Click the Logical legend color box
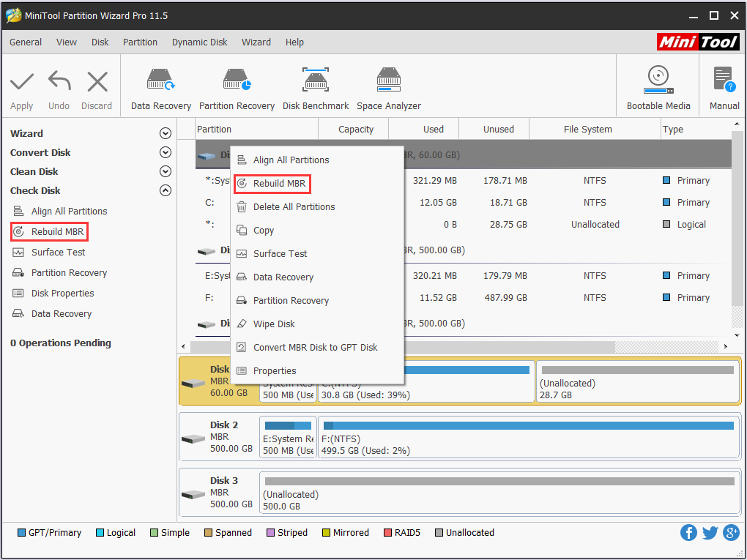 [100, 532]
